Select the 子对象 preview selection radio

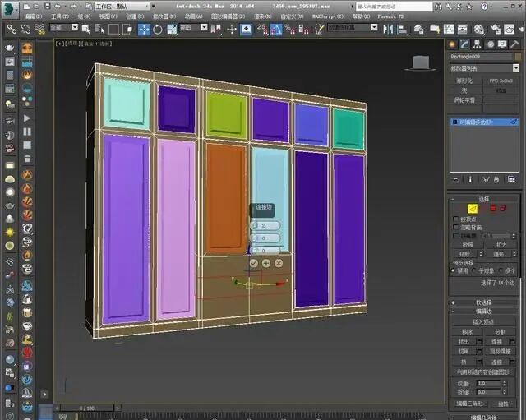pyautogui.click(x=475, y=270)
